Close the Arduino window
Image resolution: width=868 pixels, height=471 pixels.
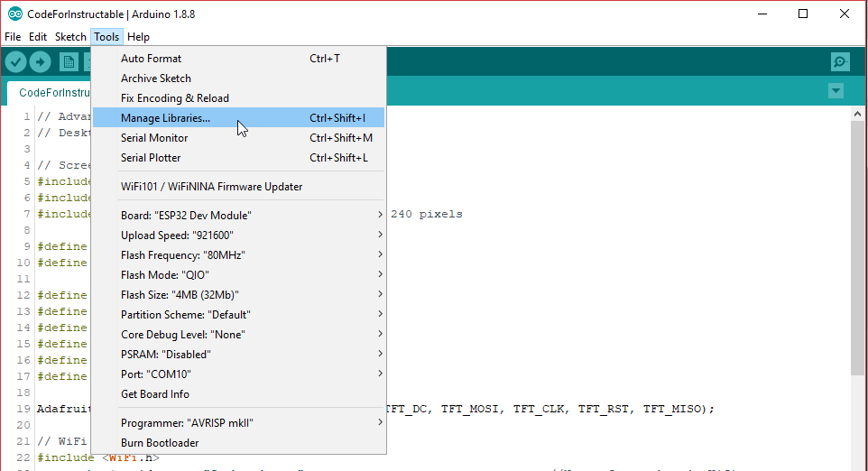pyautogui.click(x=845, y=14)
